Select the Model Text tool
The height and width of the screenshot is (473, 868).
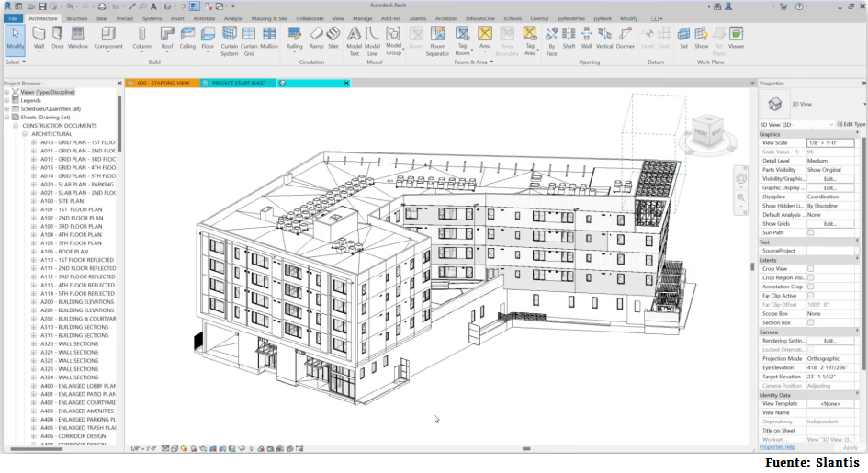(x=355, y=41)
